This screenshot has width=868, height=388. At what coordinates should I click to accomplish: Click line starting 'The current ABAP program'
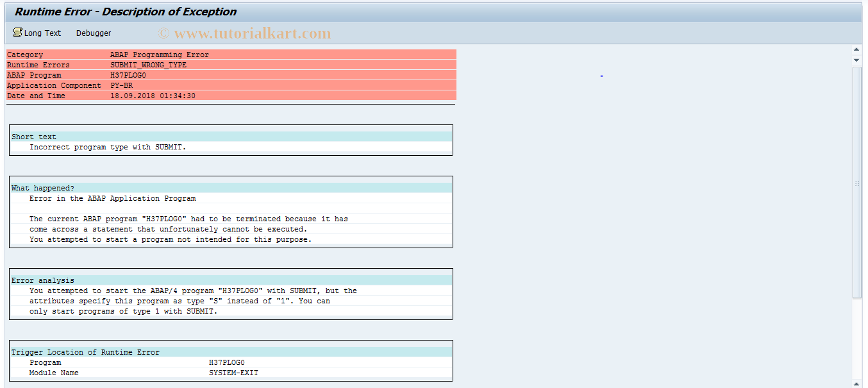click(x=189, y=219)
